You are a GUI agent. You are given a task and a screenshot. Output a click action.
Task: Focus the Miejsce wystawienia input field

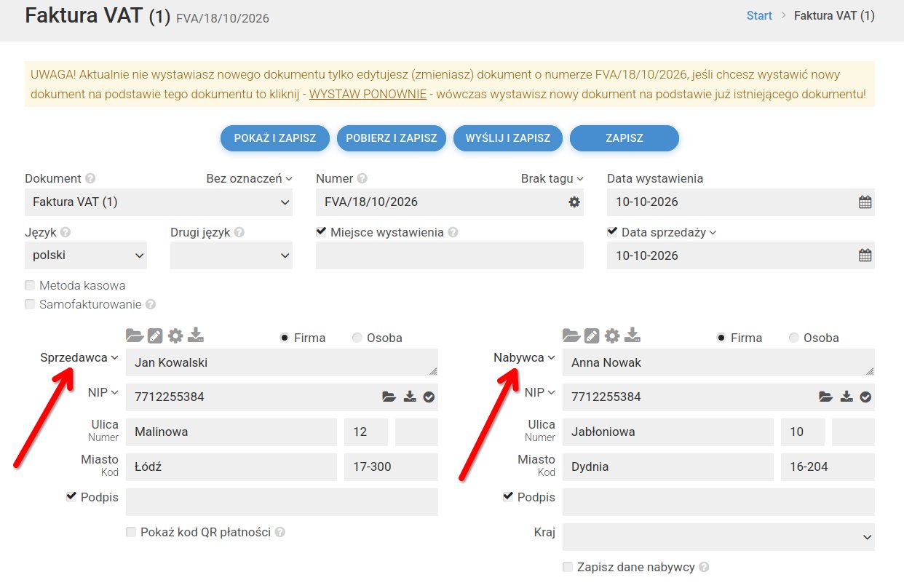coord(450,255)
